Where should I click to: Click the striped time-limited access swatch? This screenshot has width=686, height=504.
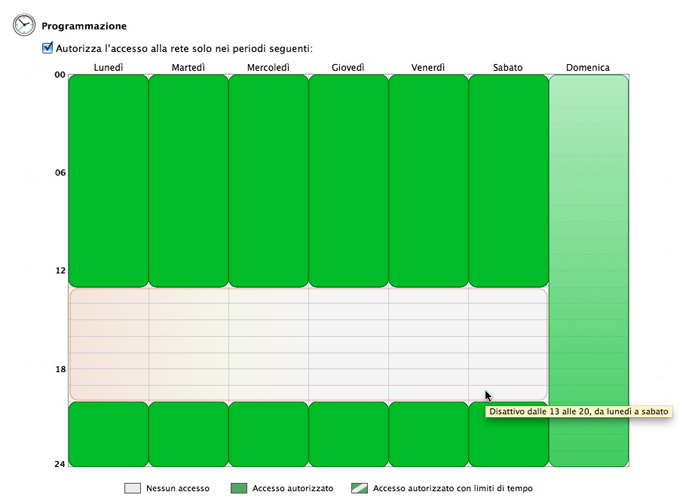[359, 488]
